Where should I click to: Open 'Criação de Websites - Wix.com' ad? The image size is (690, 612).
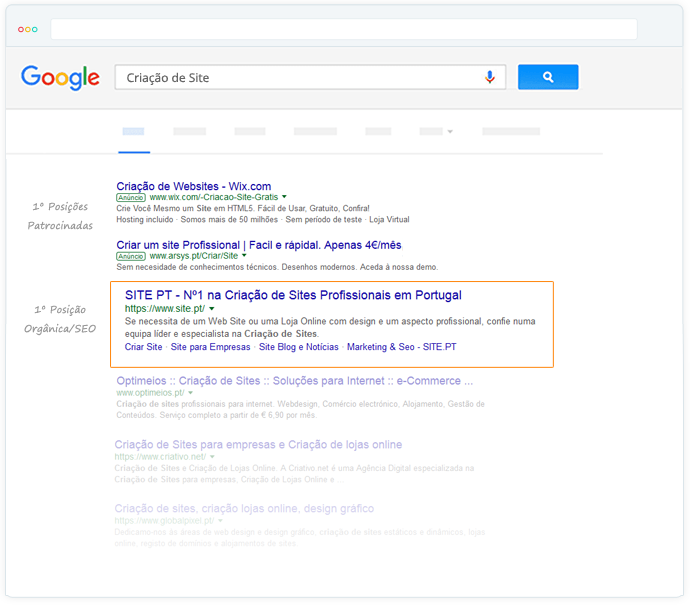click(x=194, y=186)
